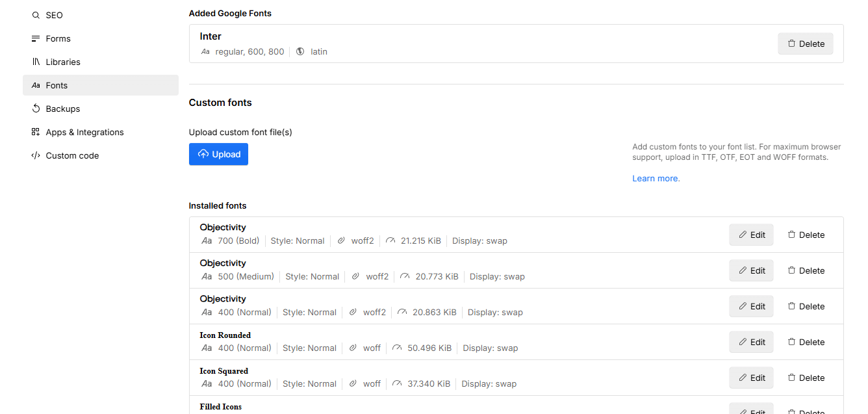This screenshot has width=868, height=414.
Task: Edit the Objectivity 400 (Normal) font
Action: click(x=751, y=306)
